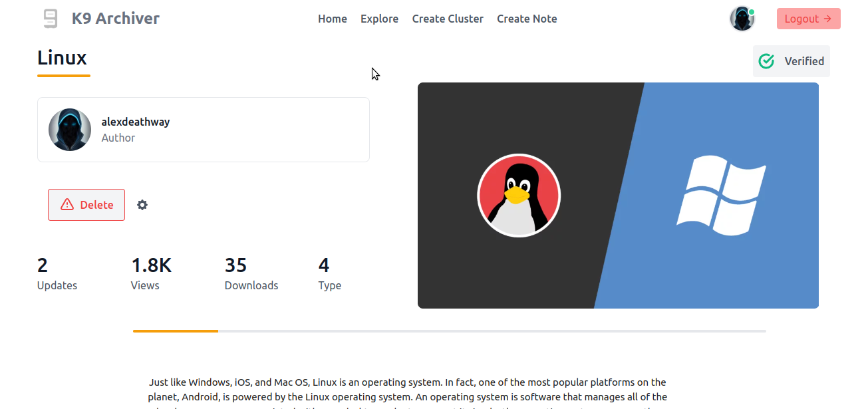
Task: Click the Verified status badge text
Action: pyautogui.click(x=804, y=61)
